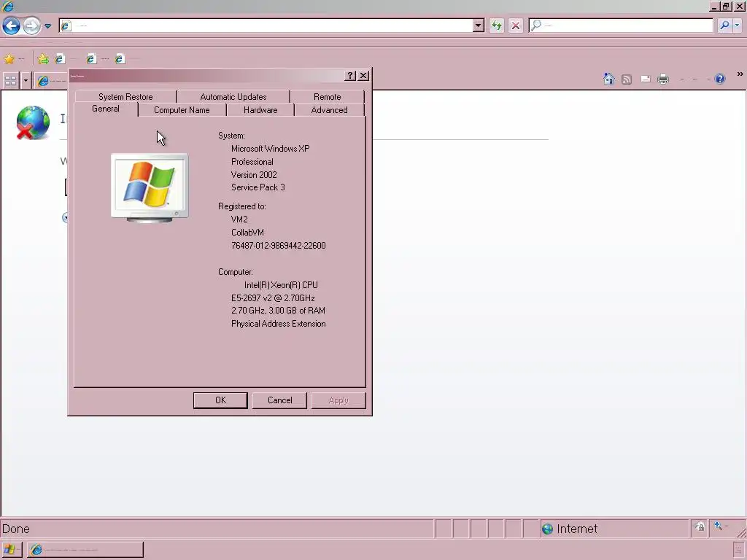Select the current Internet Explorer page tab
This screenshot has height=560, width=747.
(52, 81)
